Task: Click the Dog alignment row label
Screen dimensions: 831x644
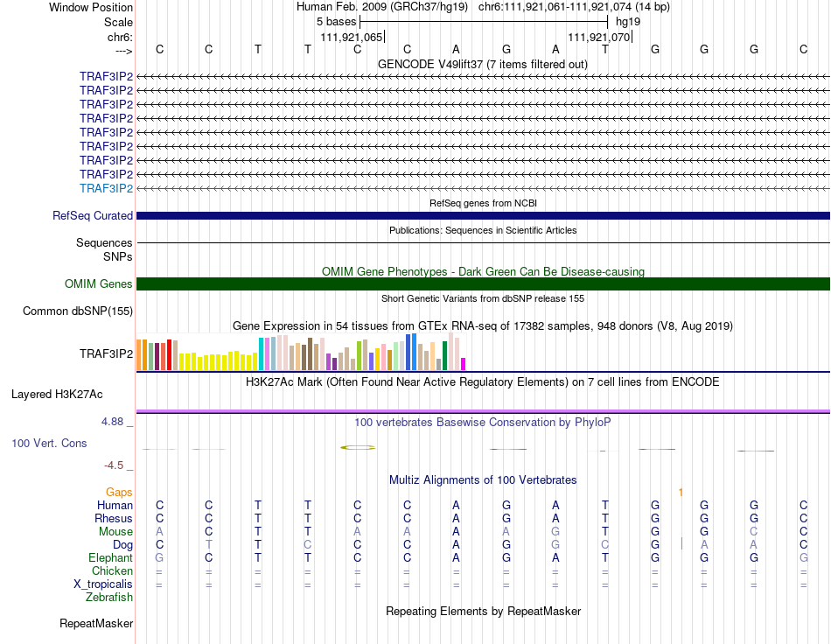Action: point(122,545)
